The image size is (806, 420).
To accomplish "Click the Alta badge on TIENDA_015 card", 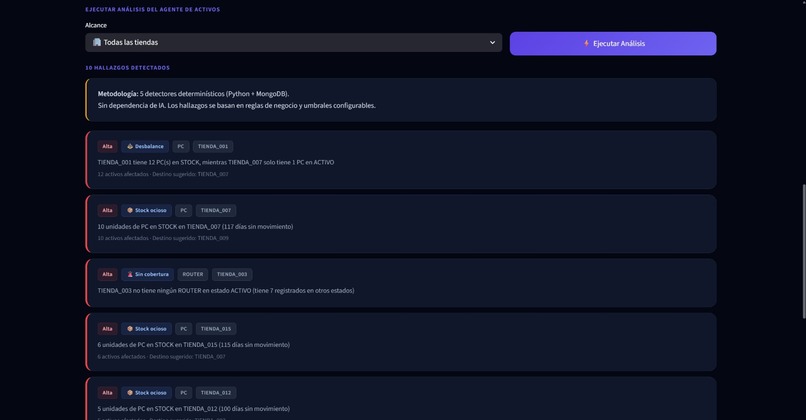I will pos(107,329).
